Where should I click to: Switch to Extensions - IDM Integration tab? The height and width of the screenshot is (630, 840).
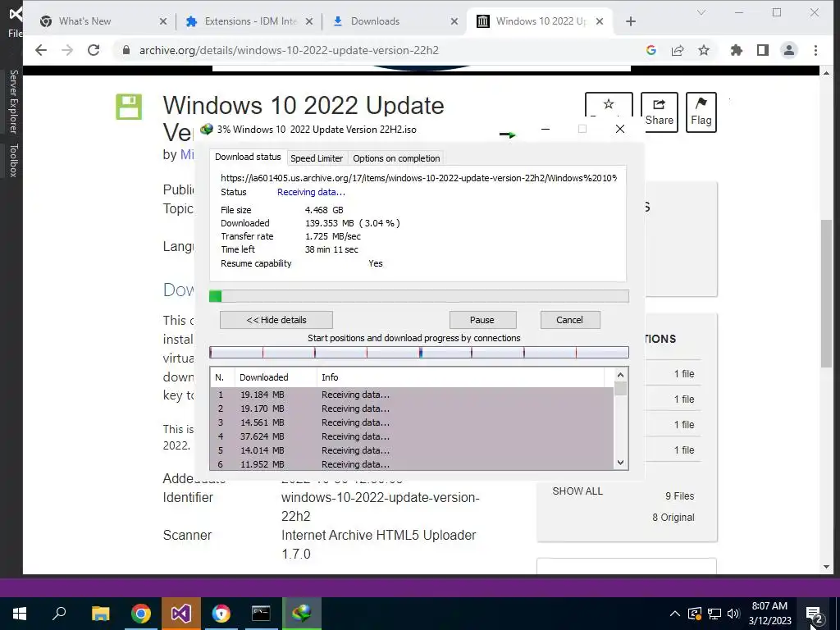coord(248,21)
